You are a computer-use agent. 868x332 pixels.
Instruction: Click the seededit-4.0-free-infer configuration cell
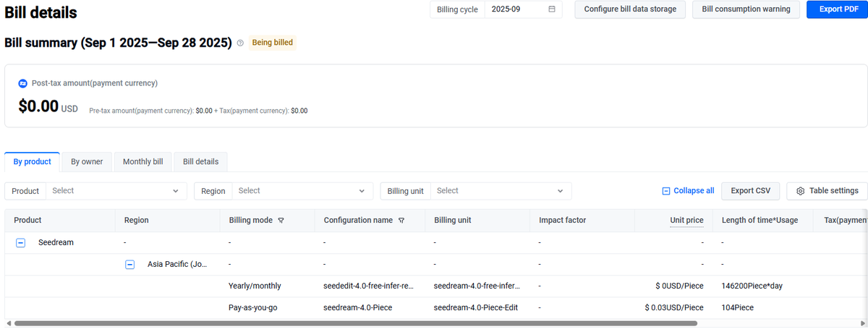click(369, 286)
